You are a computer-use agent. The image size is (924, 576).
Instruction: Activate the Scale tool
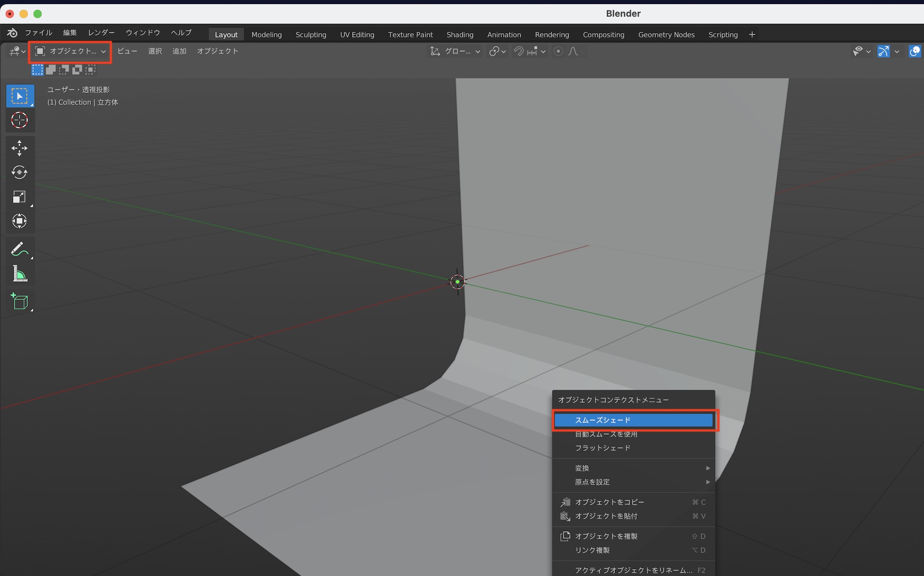pos(19,197)
